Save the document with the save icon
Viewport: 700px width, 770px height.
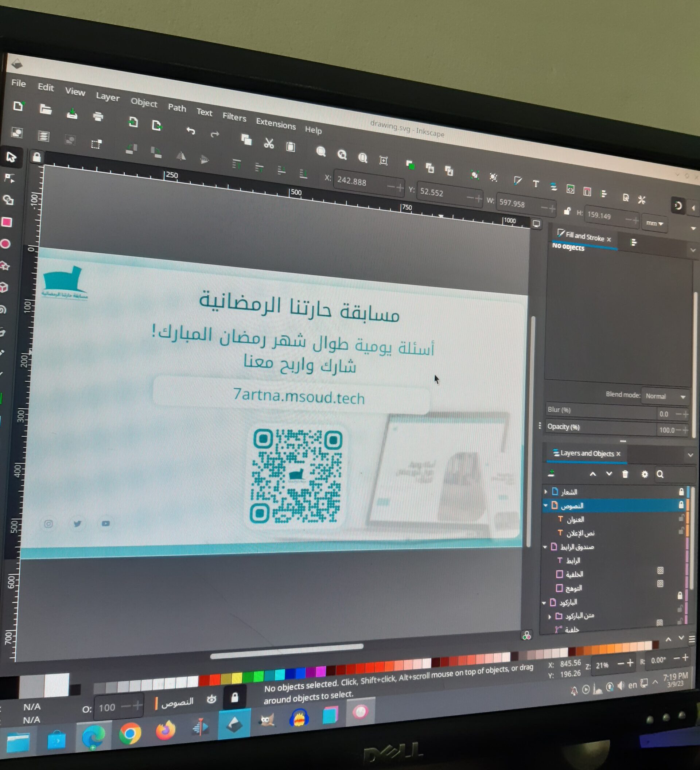point(72,113)
